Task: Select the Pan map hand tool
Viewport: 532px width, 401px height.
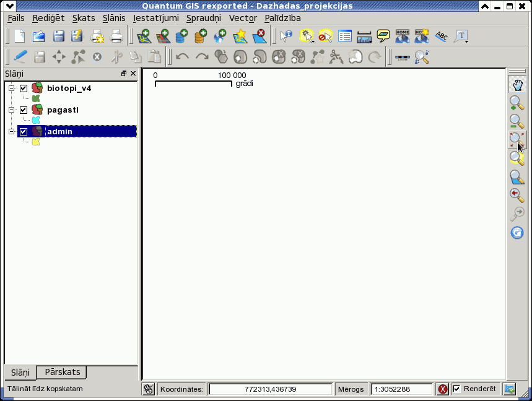Action: (517, 85)
